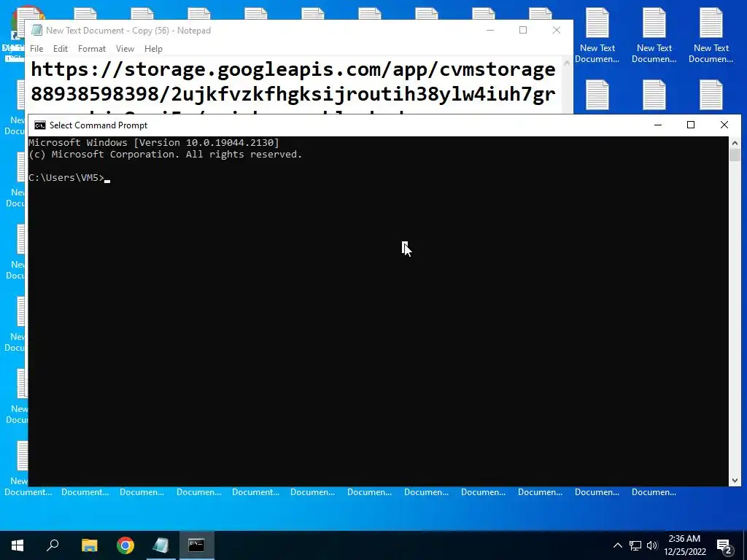747x560 pixels.
Task: Open the Notepad File menu
Action: [x=36, y=49]
